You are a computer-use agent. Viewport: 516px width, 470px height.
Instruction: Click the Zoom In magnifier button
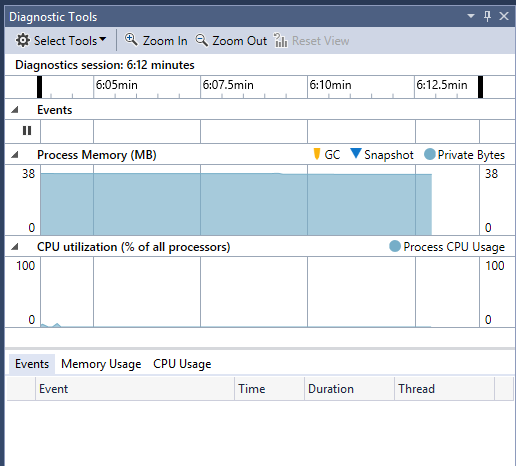[x=156, y=41]
